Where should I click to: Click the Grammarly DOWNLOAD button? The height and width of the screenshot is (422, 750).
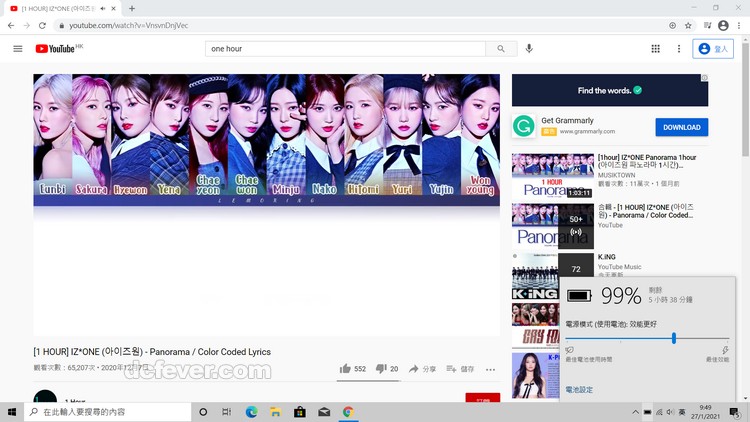682,127
